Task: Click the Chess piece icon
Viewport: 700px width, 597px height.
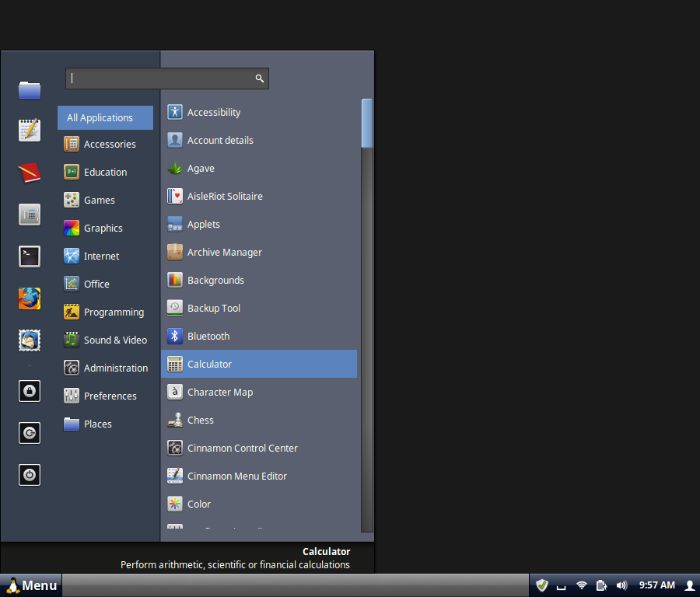Action: click(175, 420)
